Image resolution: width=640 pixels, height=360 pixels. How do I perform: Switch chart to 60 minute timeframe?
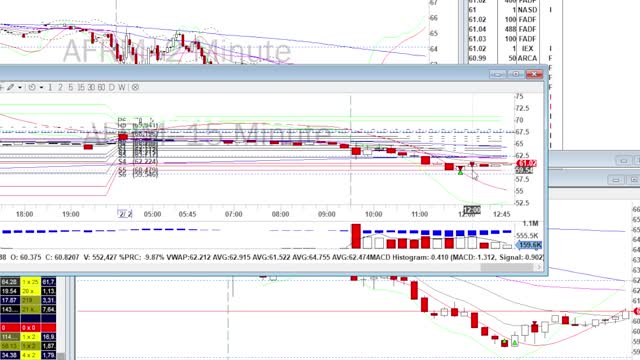101,87
